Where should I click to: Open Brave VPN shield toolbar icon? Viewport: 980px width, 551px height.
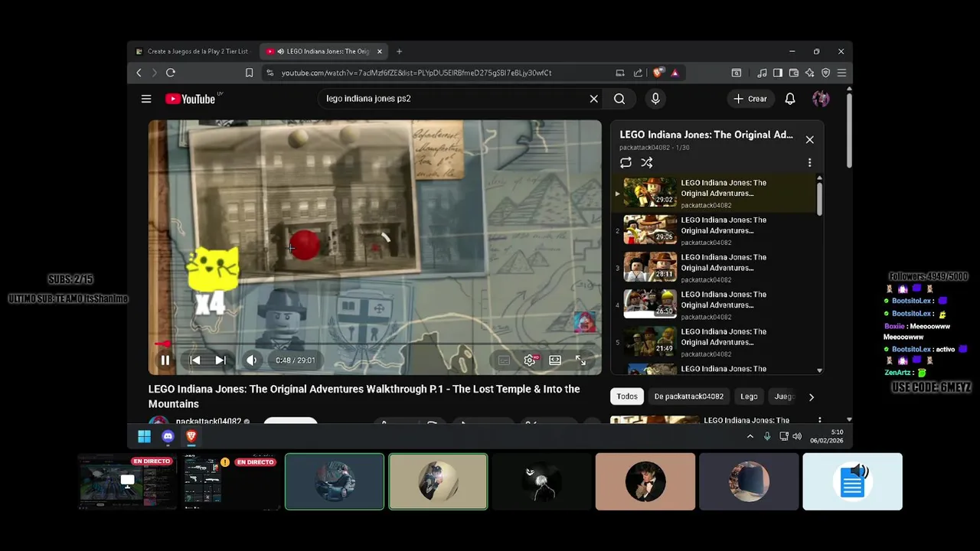click(825, 73)
